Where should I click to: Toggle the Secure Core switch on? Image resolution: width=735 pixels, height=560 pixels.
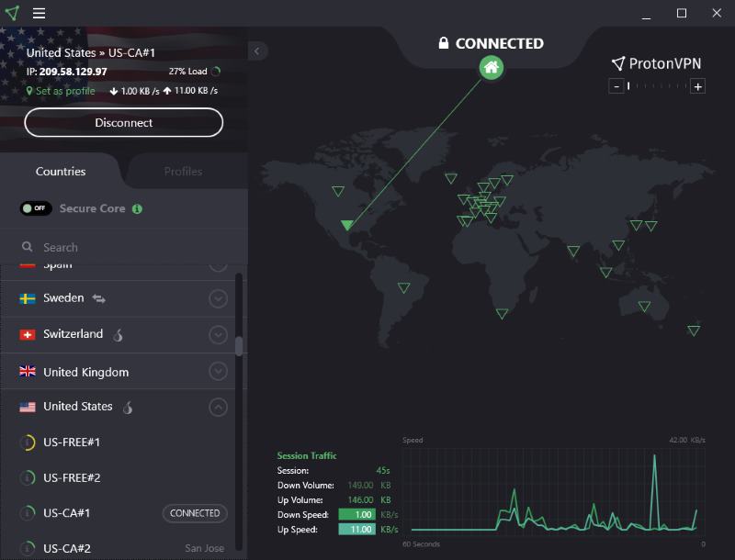(36, 208)
